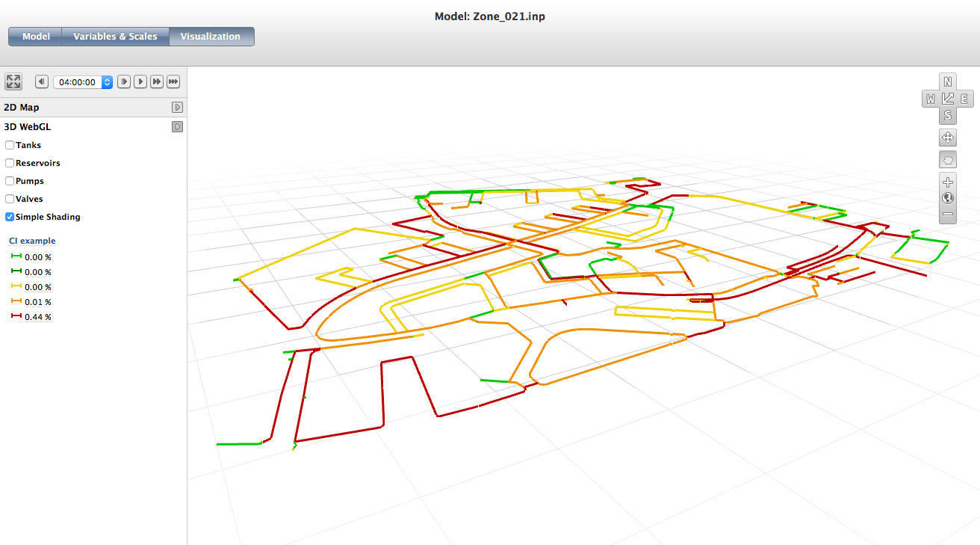Step forward one time step

coord(124,81)
